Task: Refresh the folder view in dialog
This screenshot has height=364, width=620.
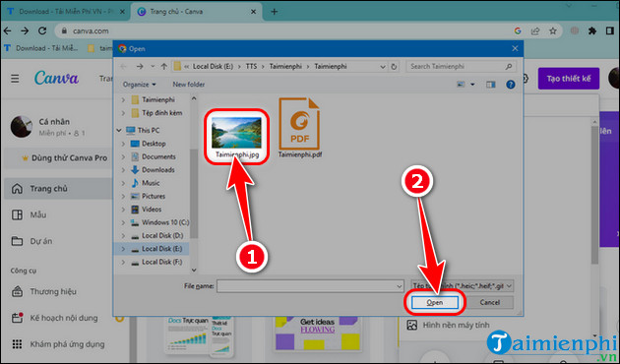Action: pyautogui.click(x=394, y=66)
